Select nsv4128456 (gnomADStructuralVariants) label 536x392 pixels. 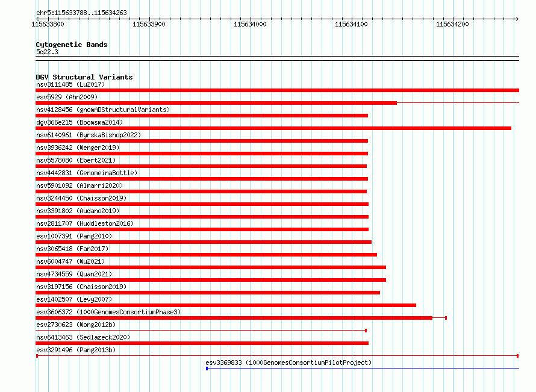(103, 110)
